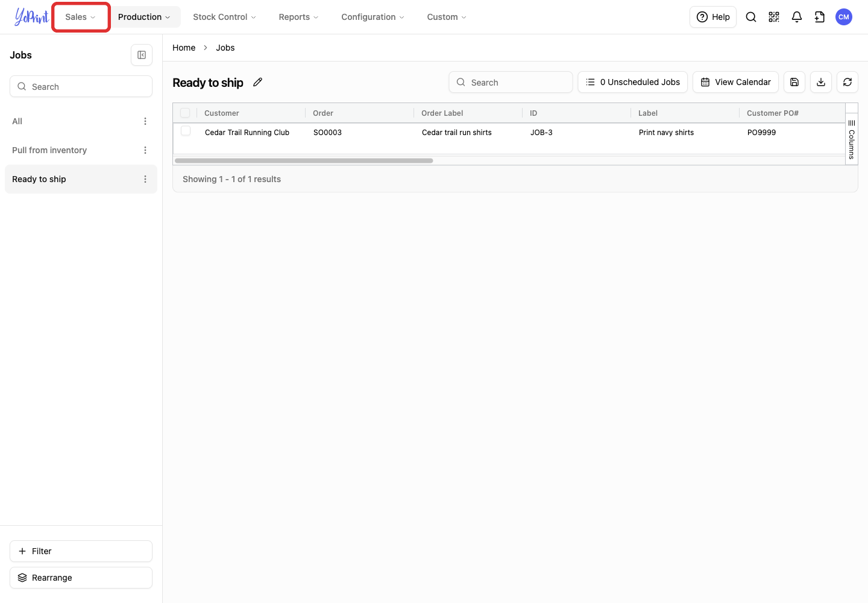Open the global search magnifier icon
Viewport: 868px width, 603px height.
click(751, 17)
